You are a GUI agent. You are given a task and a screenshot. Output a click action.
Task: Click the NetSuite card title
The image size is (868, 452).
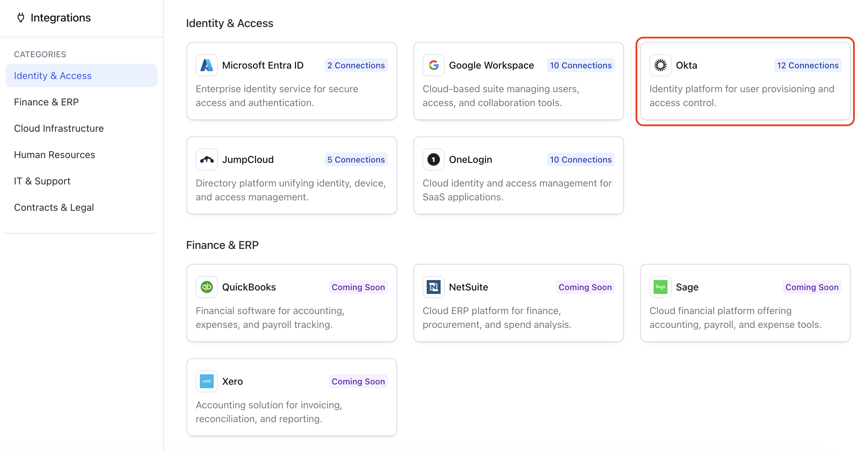pyautogui.click(x=468, y=287)
